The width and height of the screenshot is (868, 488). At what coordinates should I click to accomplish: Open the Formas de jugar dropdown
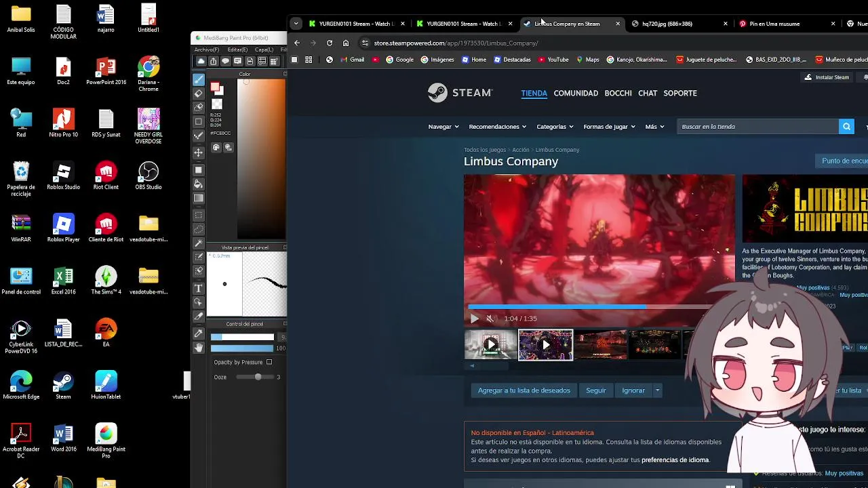(x=609, y=127)
